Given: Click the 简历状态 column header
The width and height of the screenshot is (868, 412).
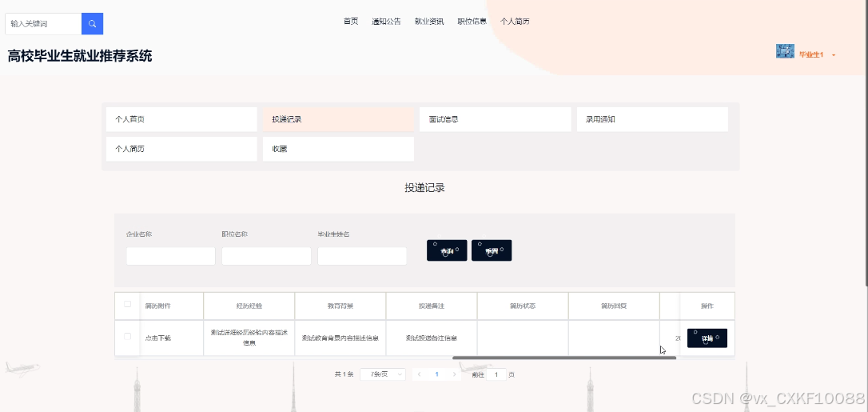Looking at the screenshot, I should 523,306.
